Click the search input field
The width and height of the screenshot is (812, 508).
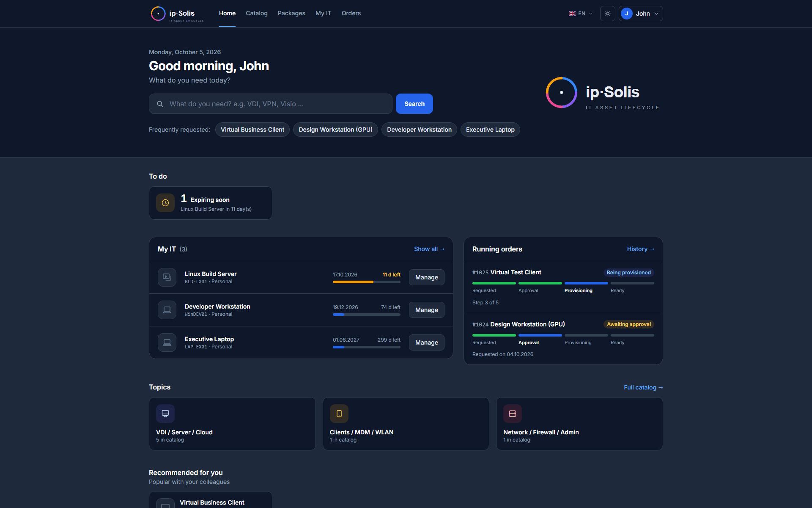pos(271,104)
